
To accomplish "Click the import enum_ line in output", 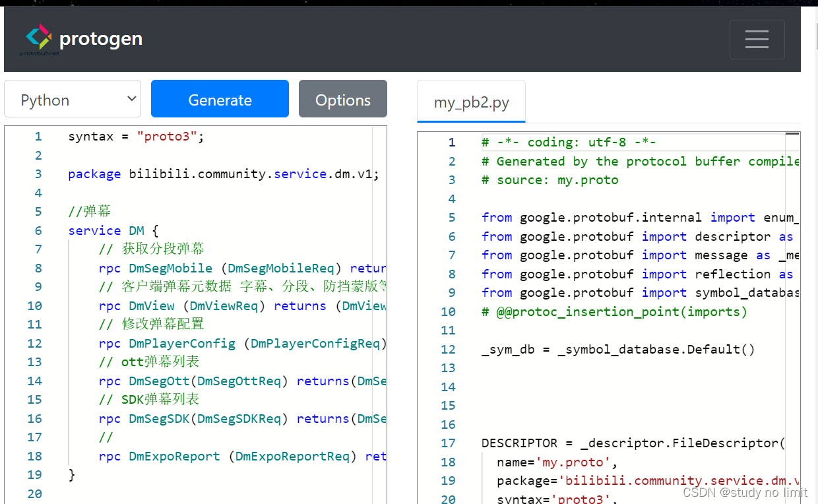I will (641, 218).
